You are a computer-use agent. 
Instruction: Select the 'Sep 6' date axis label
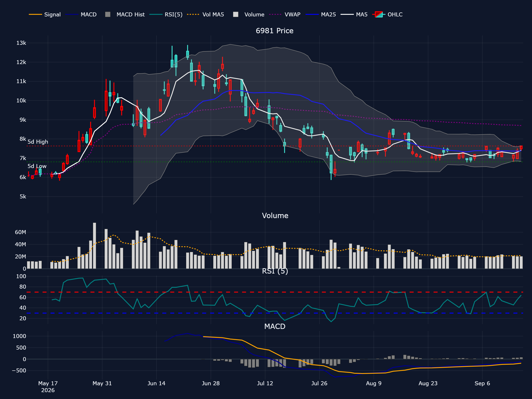coord(482,383)
